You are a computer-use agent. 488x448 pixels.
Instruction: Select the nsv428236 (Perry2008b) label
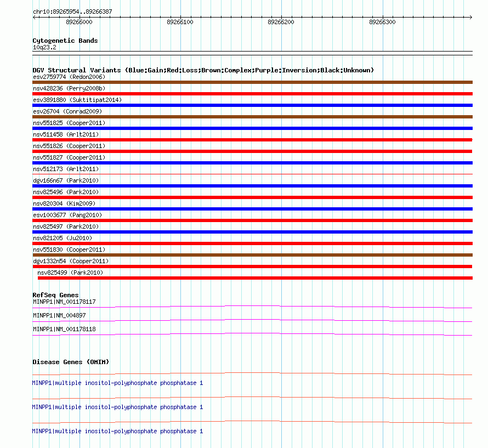69,88
